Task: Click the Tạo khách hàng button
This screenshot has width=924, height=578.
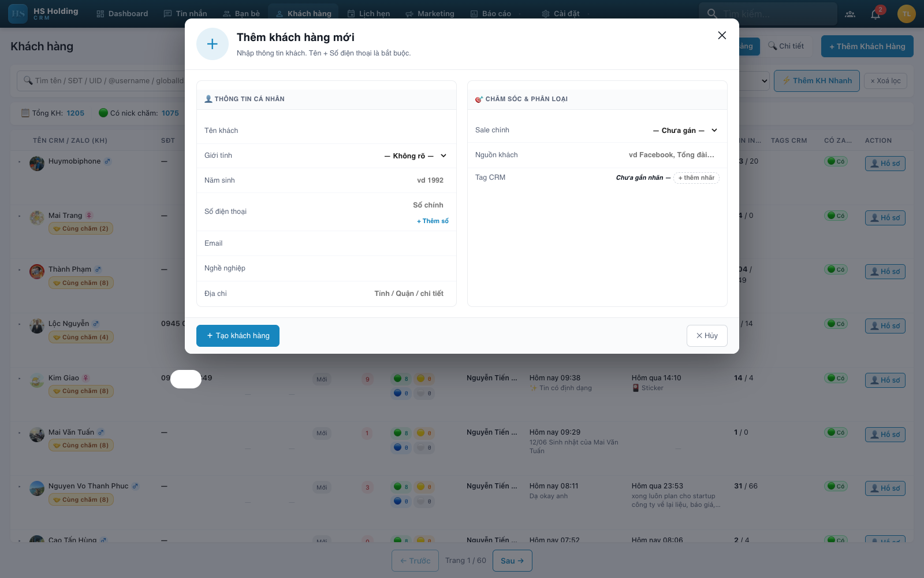Action: click(x=238, y=336)
